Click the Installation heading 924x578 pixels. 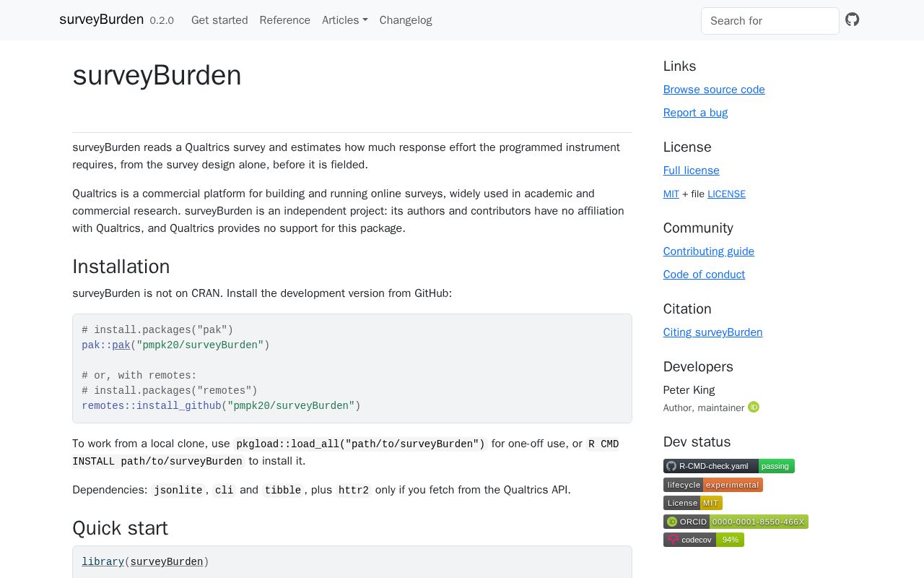[121, 267]
